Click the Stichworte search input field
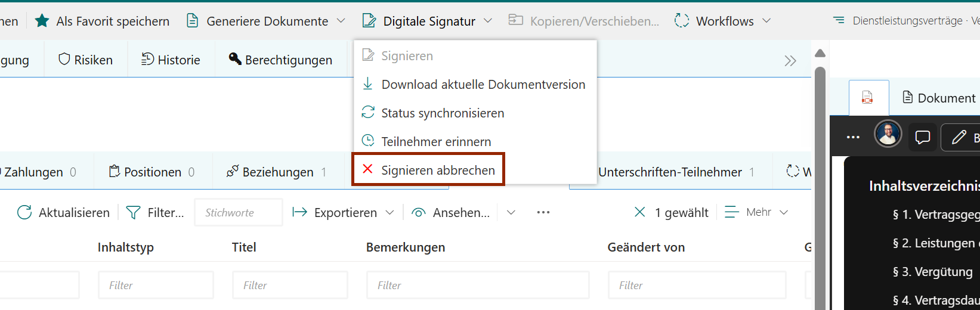This screenshot has width=980, height=310. coord(238,212)
